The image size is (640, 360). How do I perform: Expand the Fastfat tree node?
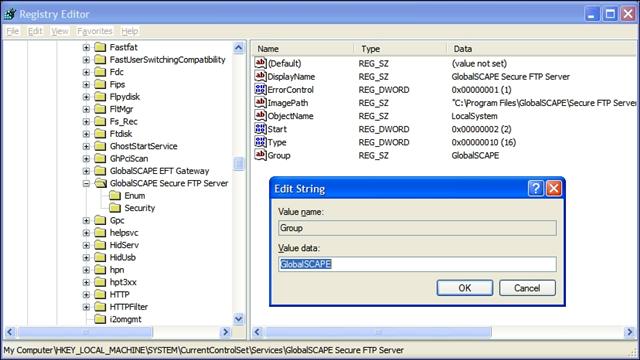(86, 47)
